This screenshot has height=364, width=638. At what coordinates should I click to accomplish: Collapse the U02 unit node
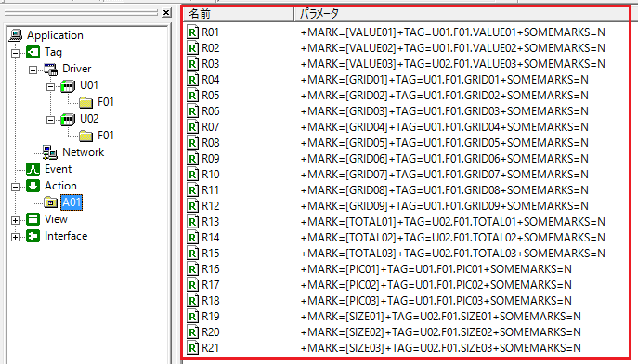tap(50, 120)
